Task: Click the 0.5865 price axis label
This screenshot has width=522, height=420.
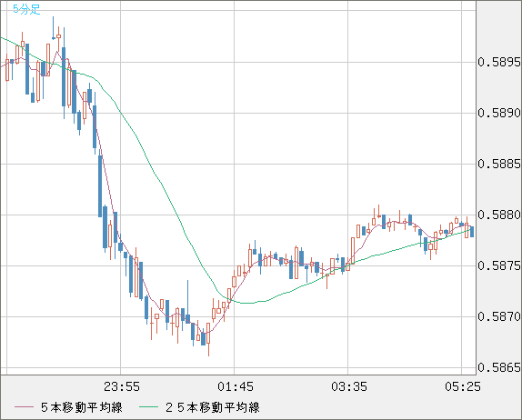Action: (x=499, y=367)
